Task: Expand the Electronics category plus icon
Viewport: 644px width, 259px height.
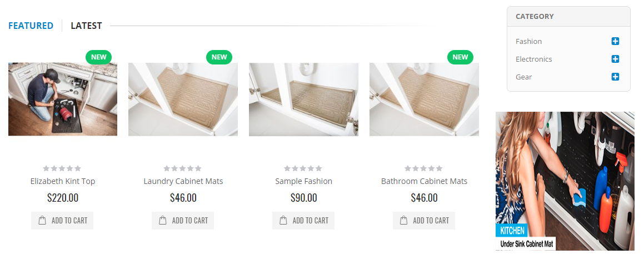Action: pyautogui.click(x=615, y=59)
